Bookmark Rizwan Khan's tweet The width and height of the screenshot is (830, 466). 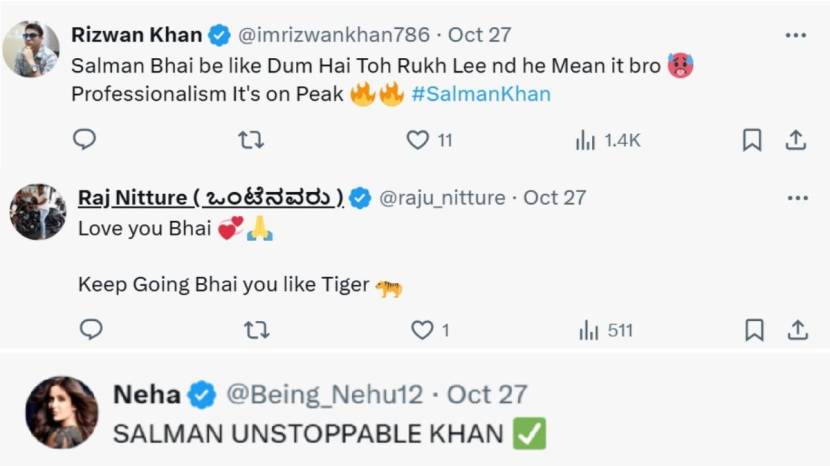752,140
